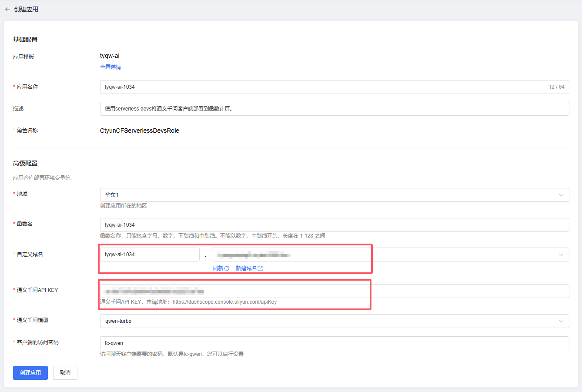Focus the 应用名称 input field
582x392 pixels.
click(x=334, y=87)
